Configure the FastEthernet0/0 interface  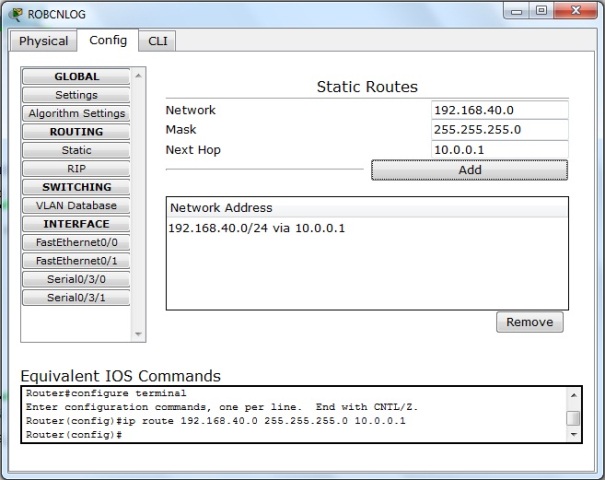point(76,242)
